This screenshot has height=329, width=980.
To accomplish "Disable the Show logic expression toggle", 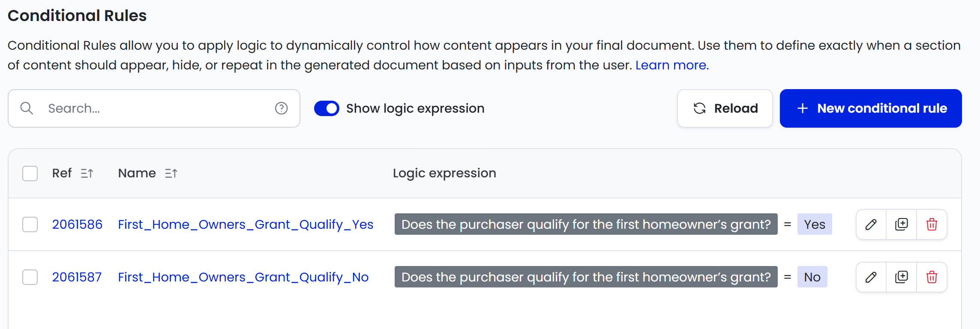I will (327, 108).
